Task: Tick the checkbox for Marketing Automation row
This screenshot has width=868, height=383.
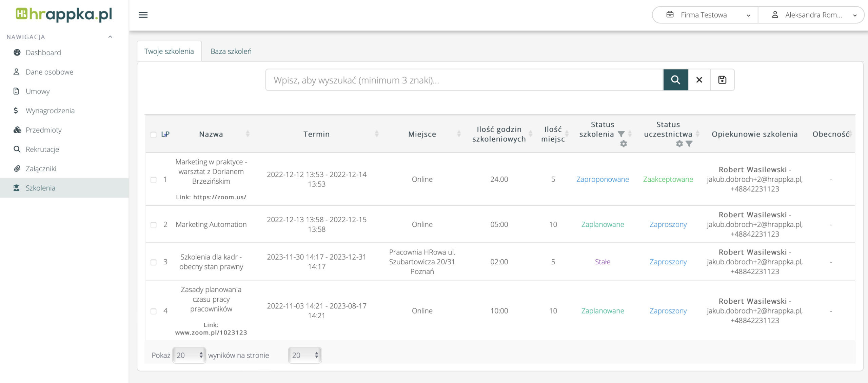Action: 154,225
